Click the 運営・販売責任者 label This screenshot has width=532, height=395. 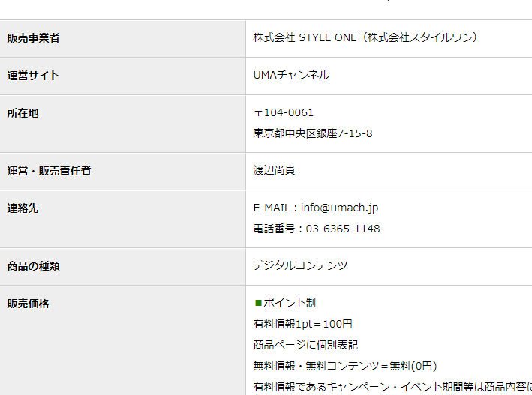[50, 171]
